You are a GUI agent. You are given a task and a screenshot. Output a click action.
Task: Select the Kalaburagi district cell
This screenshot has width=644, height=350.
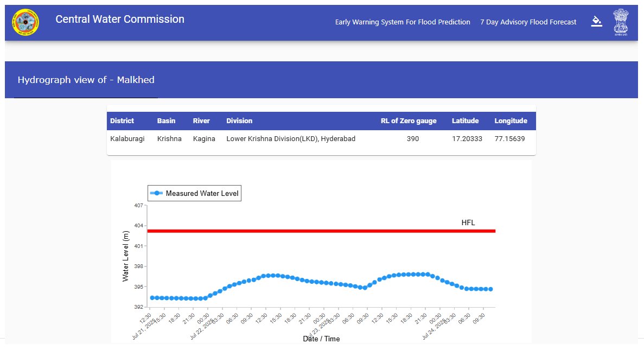click(x=127, y=139)
